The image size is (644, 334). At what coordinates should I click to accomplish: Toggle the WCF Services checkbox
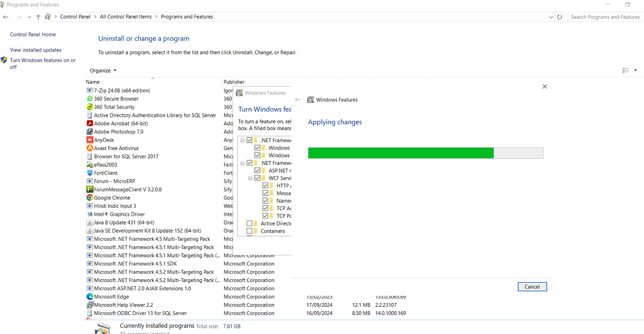(x=257, y=178)
